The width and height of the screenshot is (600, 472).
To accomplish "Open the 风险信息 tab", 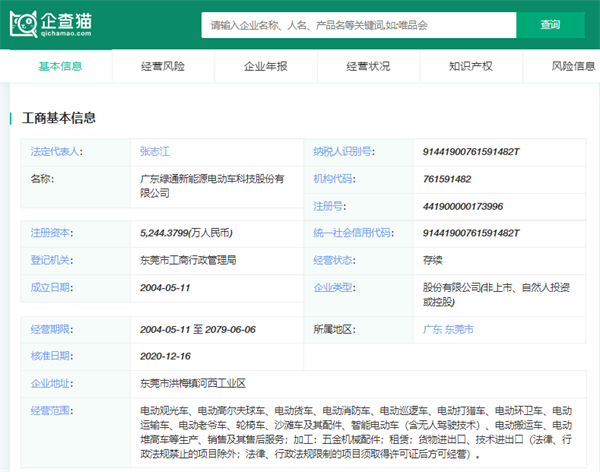I will tap(573, 66).
